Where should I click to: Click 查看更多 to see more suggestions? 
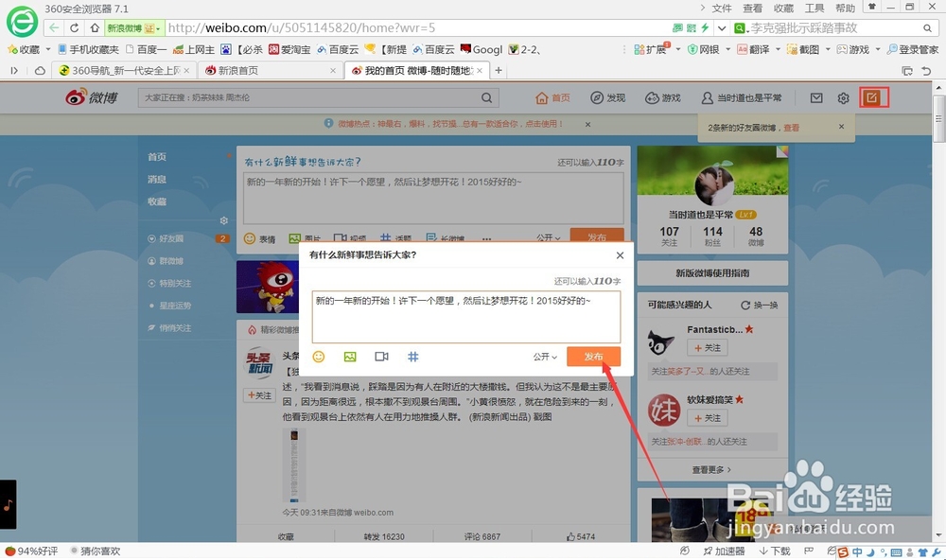point(712,469)
